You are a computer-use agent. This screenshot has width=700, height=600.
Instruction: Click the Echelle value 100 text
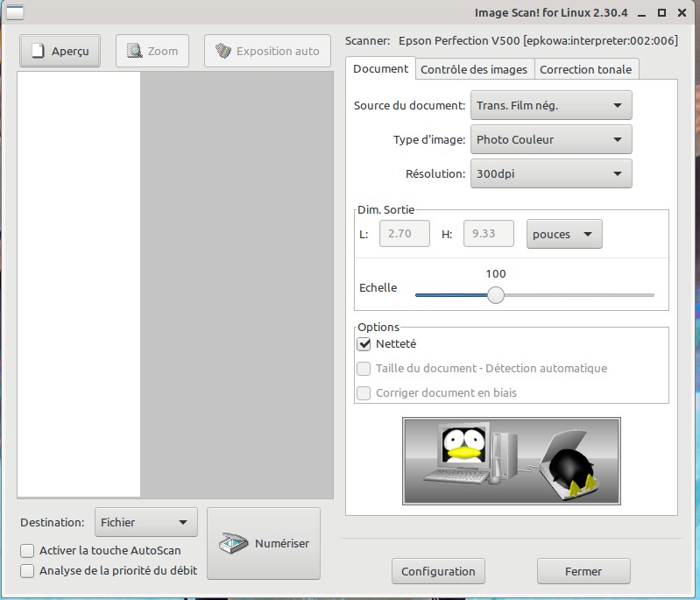point(496,273)
